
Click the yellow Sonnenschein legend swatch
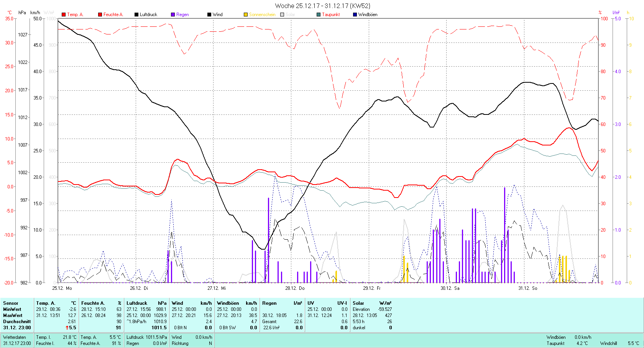tap(246, 15)
